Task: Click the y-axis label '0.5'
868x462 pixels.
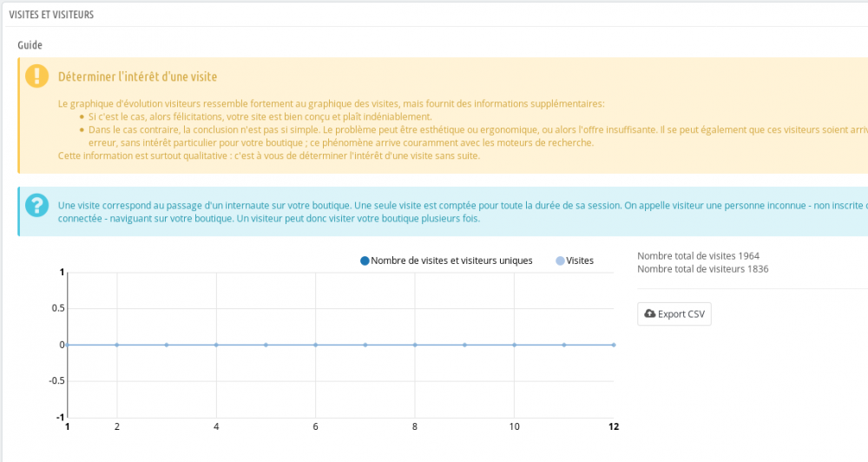Action: pyautogui.click(x=58, y=308)
